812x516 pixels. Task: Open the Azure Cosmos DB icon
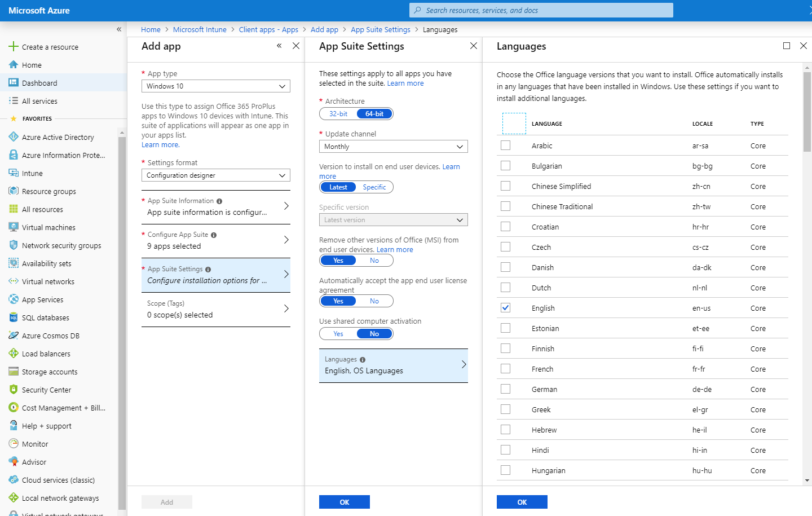[14, 336]
